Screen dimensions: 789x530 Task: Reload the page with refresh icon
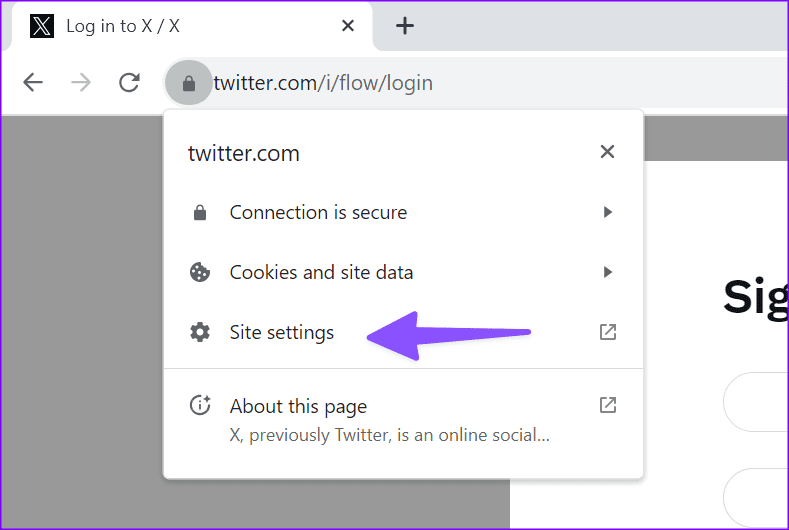129,83
